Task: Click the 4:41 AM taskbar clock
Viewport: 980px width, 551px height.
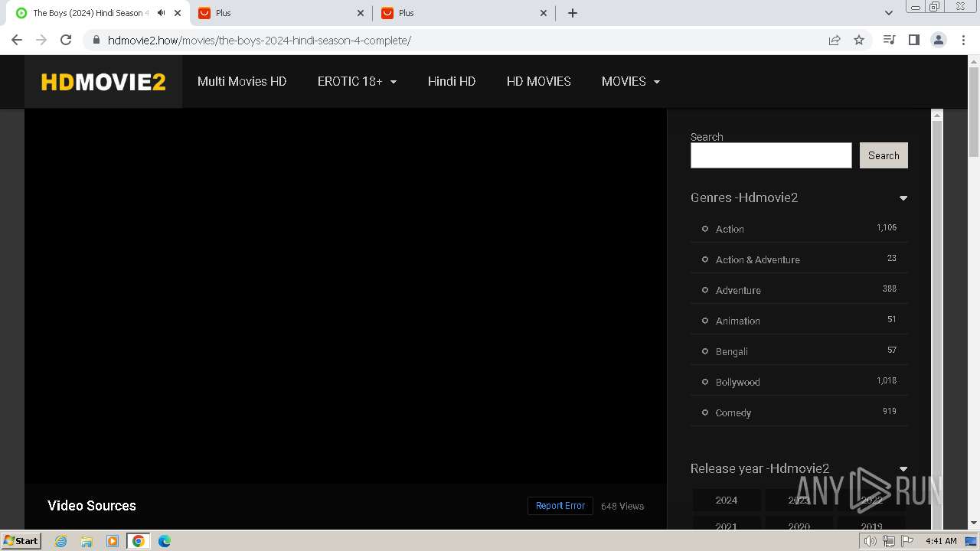Action: pos(941,541)
